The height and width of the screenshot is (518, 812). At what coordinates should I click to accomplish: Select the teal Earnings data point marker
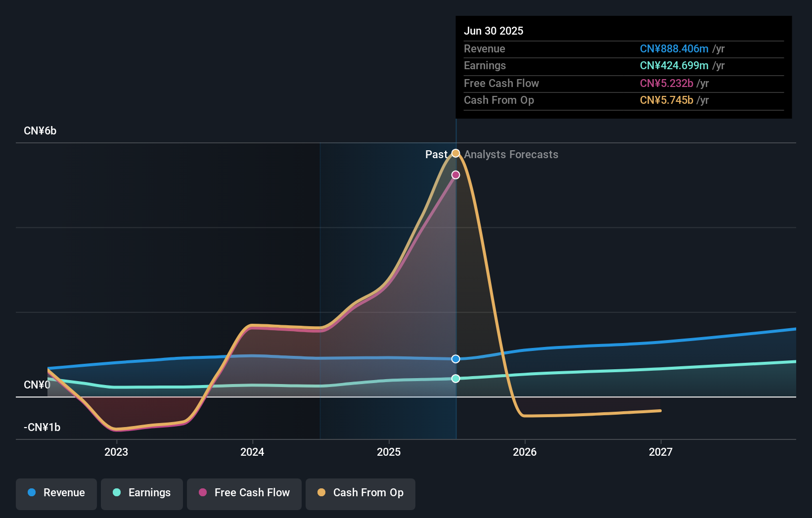pos(456,379)
